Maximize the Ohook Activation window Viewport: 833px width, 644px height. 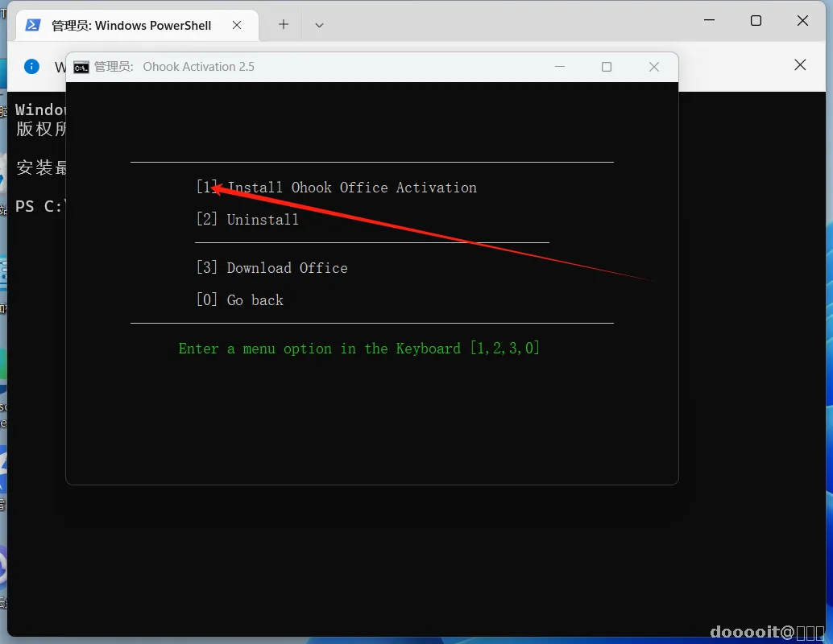click(x=606, y=66)
